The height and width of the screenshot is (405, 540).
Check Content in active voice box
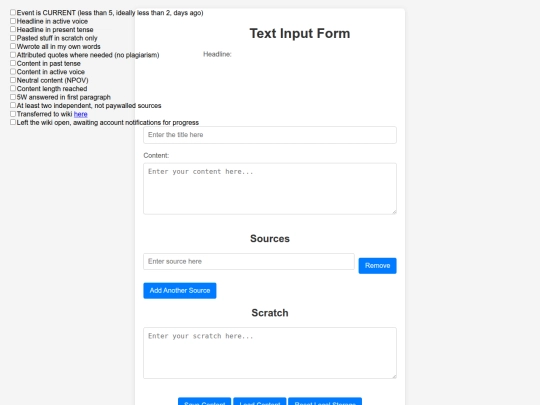click(x=13, y=72)
